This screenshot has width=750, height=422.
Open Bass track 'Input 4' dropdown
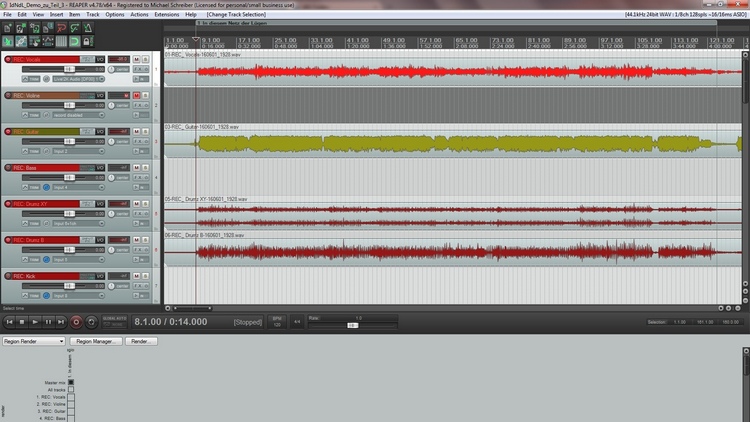pyautogui.click(x=78, y=187)
